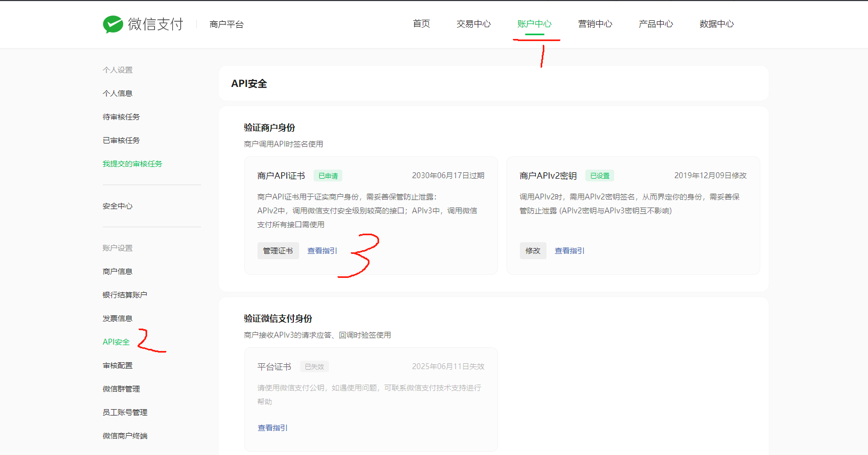Open 产品中心 from the top menu
Viewport: 868px width, 455px height.
click(656, 24)
